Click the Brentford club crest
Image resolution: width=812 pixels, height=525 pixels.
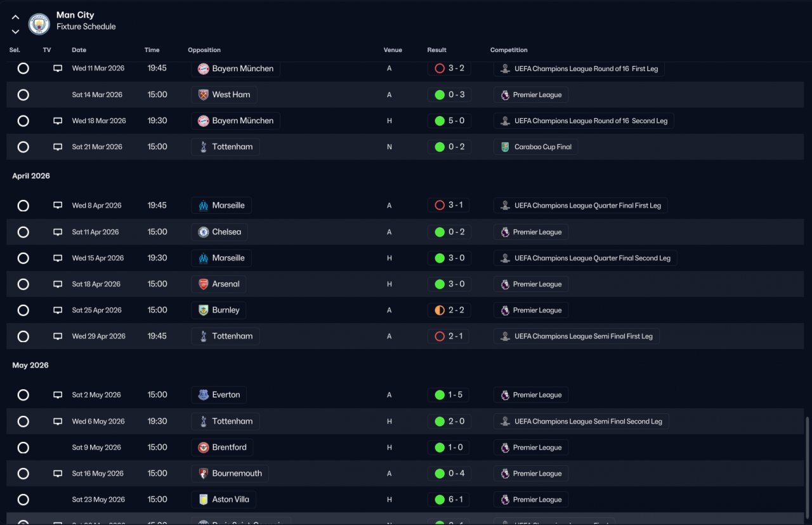pos(203,448)
